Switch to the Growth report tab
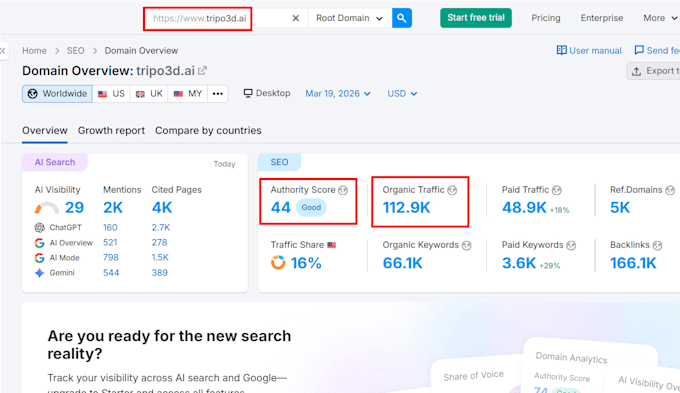Image resolution: width=680 pixels, height=393 pixels. click(111, 131)
